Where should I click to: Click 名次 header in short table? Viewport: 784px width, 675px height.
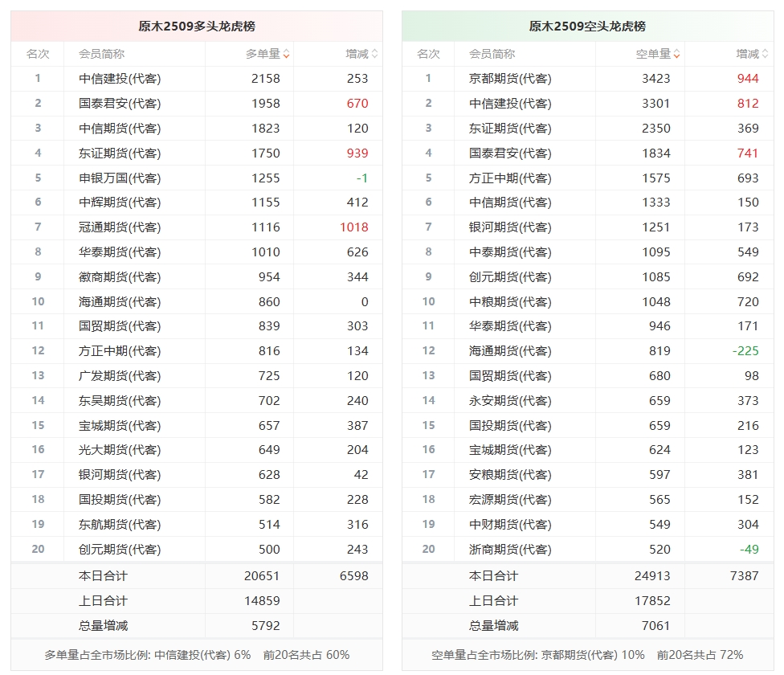point(428,54)
